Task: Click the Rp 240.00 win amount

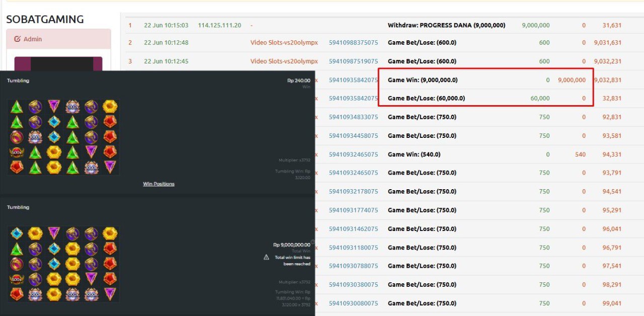Action: click(x=299, y=81)
